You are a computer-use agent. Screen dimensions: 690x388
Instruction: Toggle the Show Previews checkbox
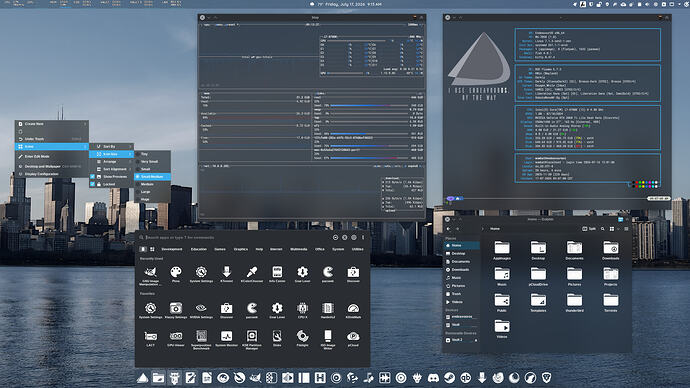(x=92, y=176)
